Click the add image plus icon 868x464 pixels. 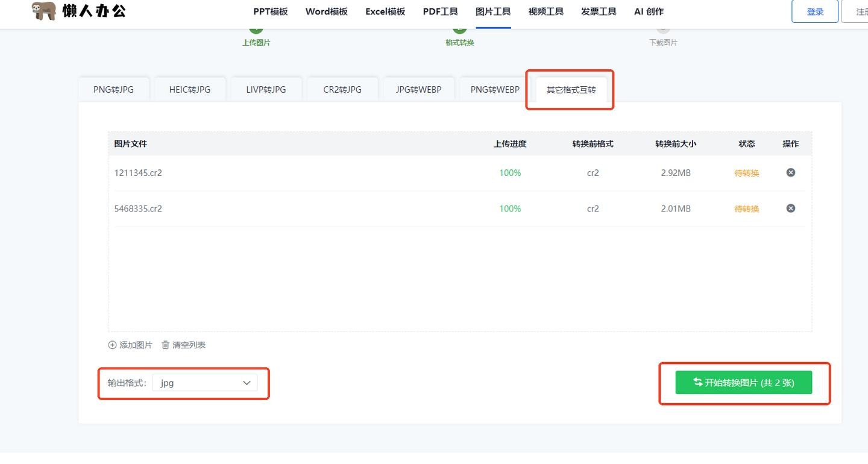[x=112, y=345]
